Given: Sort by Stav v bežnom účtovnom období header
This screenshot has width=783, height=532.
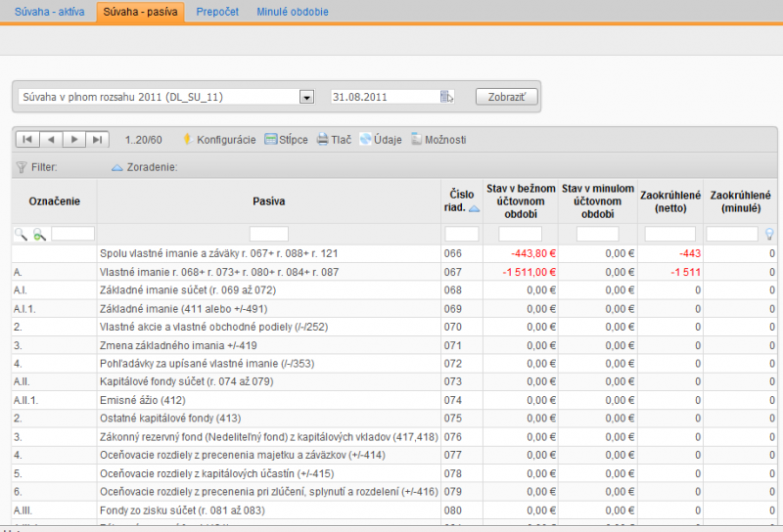Looking at the screenshot, I should coord(521,201).
